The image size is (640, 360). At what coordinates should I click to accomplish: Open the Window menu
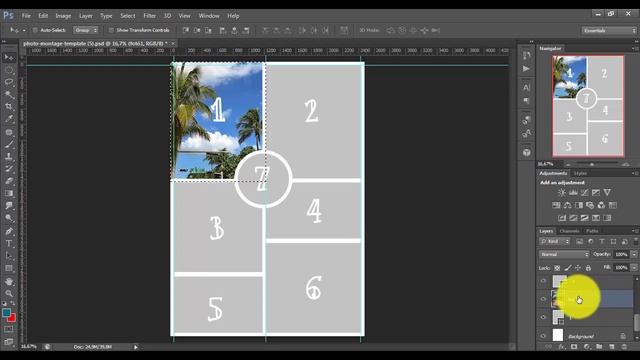coord(209,16)
